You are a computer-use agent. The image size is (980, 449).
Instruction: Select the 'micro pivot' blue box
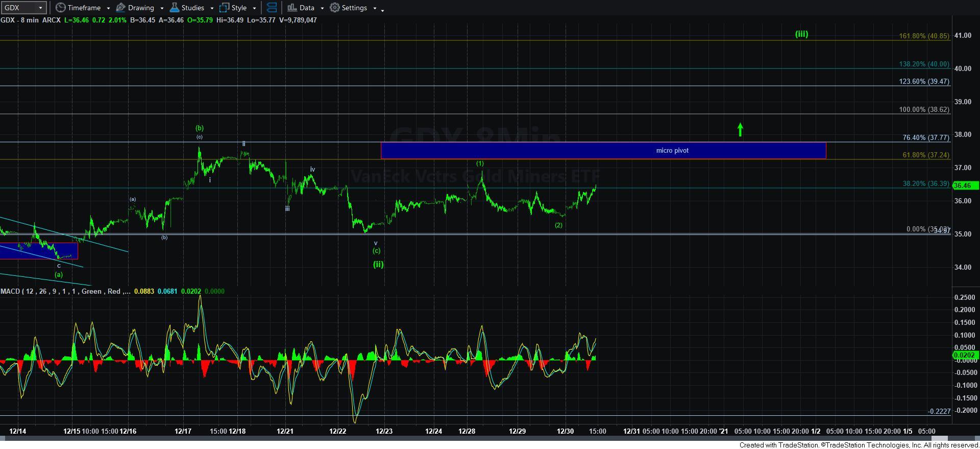click(x=603, y=150)
